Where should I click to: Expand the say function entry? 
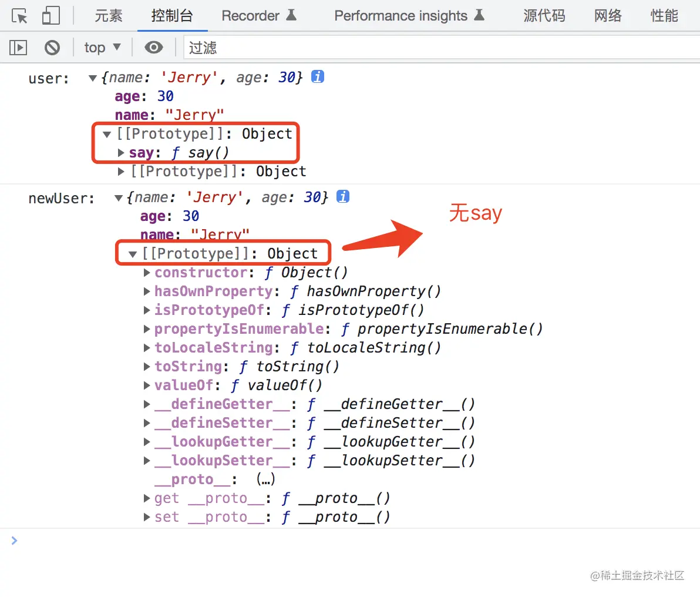coord(121,153)
